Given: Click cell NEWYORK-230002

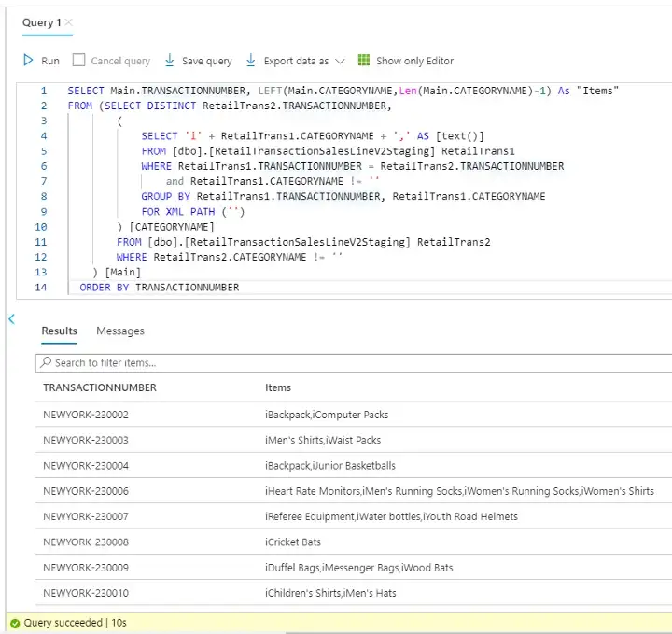Looking at the screenshot, I should pos(86,415).
